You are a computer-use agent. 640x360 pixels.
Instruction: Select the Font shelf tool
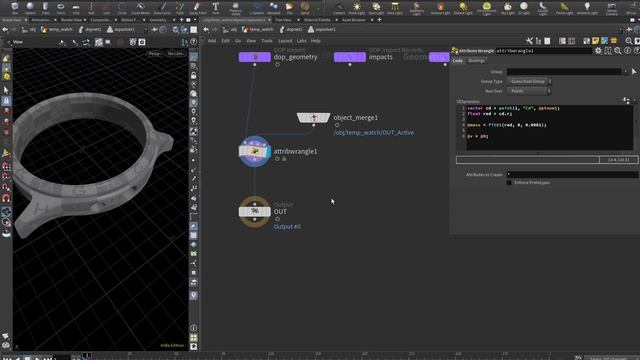tap(216, 7)
